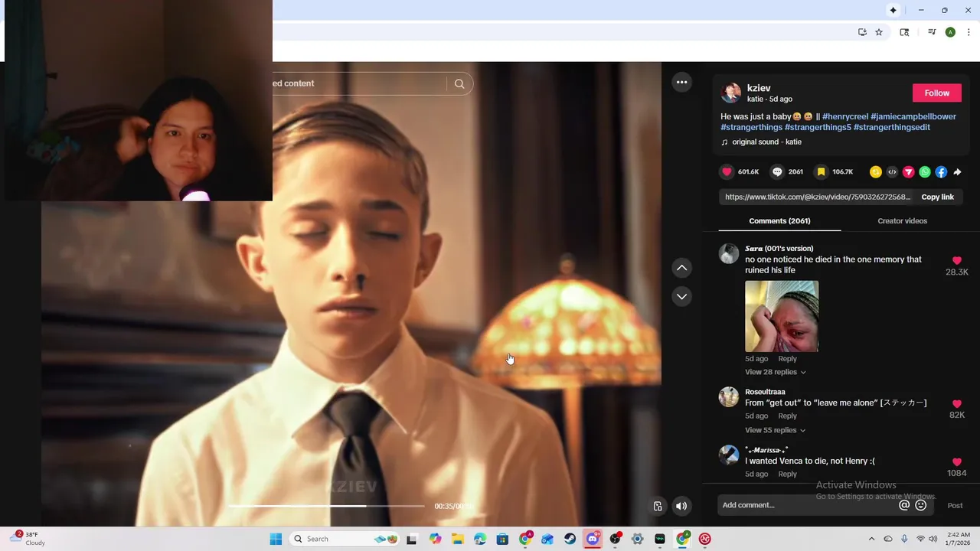Open Chrome profile avatar A
Screen dimensions: 980x551
[x=950, y=32]
